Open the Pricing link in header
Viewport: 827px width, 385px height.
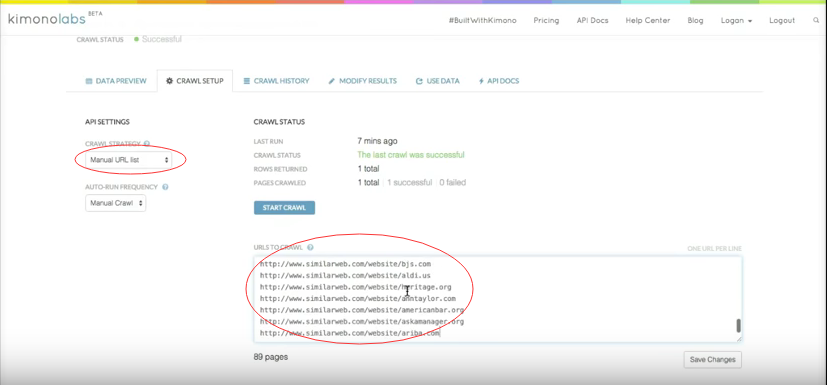(x=546, y=21)
